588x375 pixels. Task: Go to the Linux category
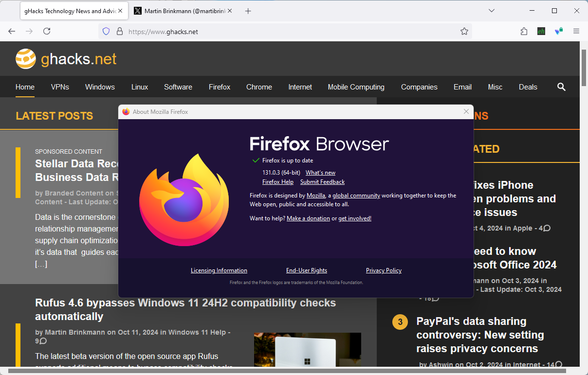140,87
